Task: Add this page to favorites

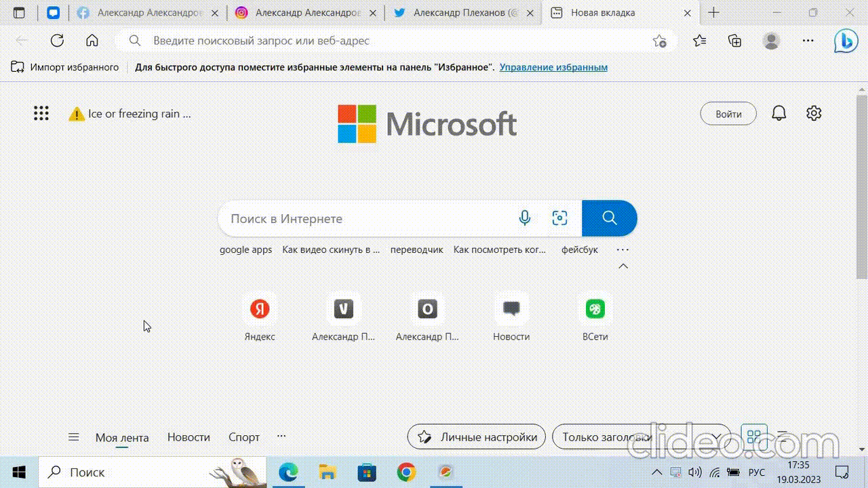Action: coord(659,41)
